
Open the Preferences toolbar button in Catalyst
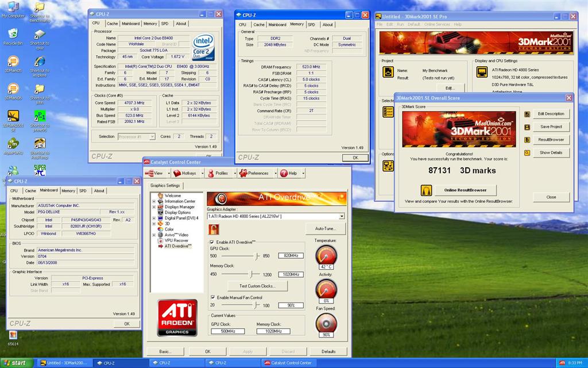(x=254, y=173)
